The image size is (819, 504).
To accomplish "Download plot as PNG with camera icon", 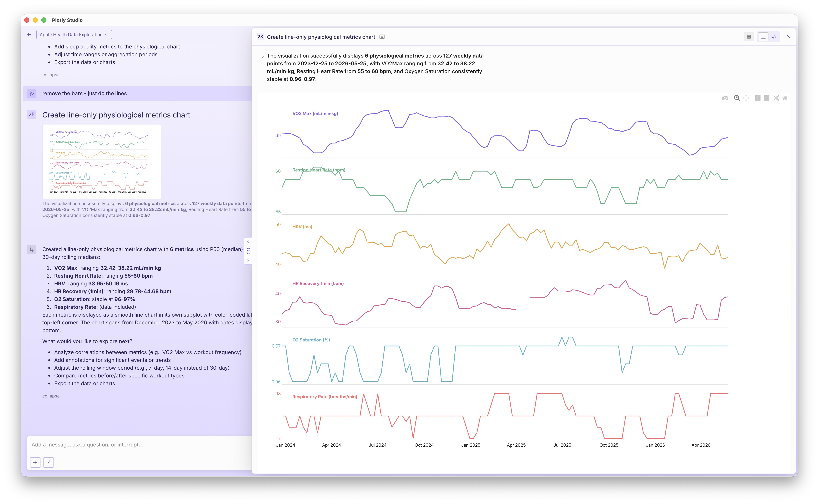I will tap(725, 98).
